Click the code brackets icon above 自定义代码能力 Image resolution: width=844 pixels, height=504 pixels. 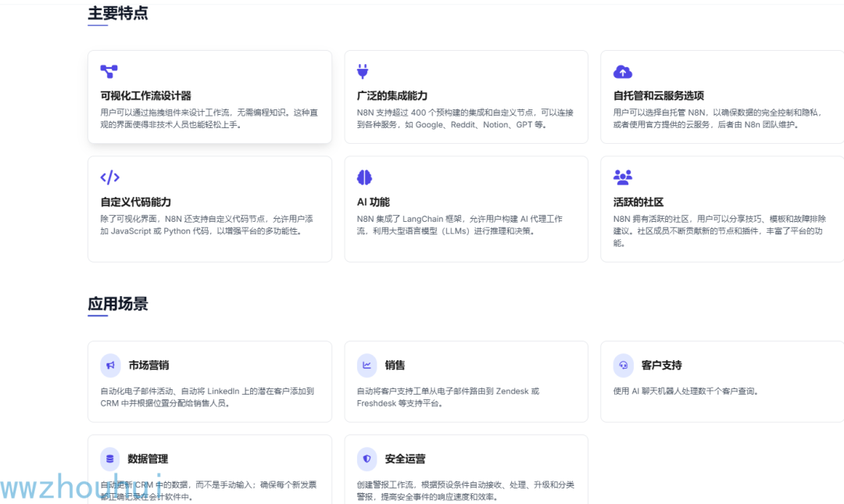[x=110, y=177]
